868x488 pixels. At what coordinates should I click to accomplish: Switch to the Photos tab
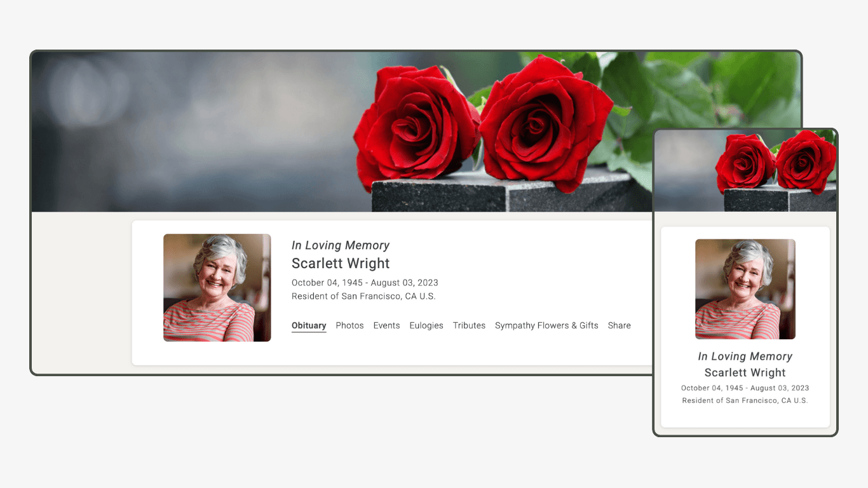click(349, 325)
